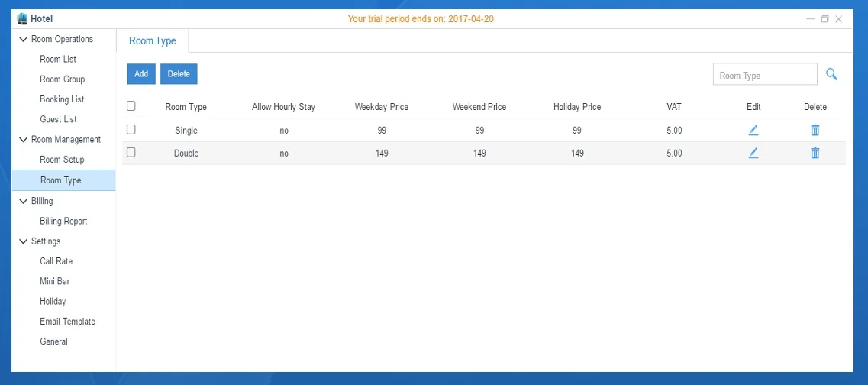Screen dimensions: 868x385
Task: Go to Mini Bar settings
Action: [56, 281]
